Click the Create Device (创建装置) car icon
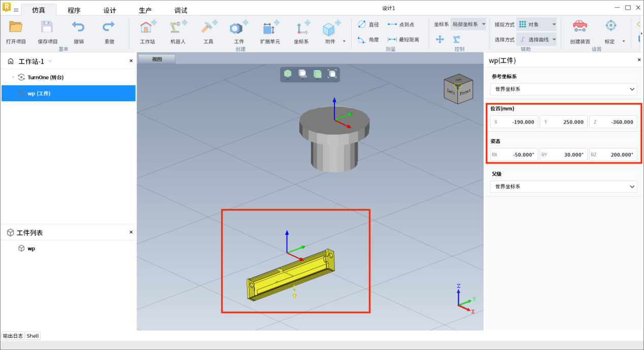The width and height of the screenshot is (644, 350). click(579, 27)
